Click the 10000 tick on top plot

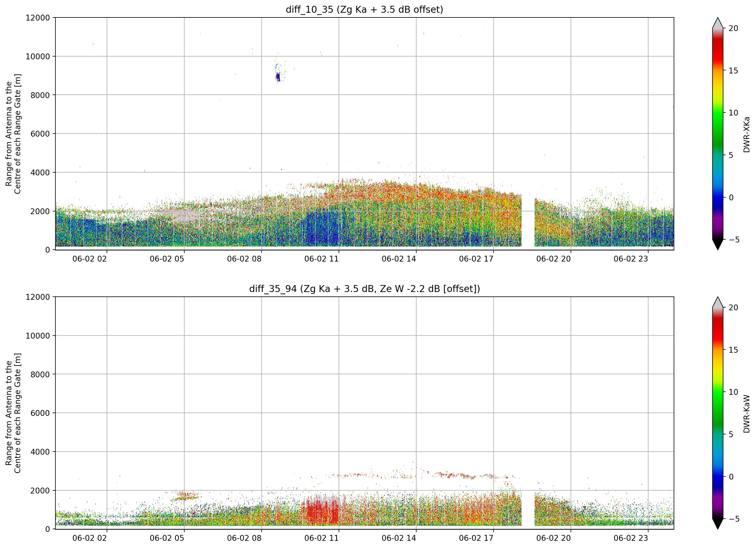(38, 56)
